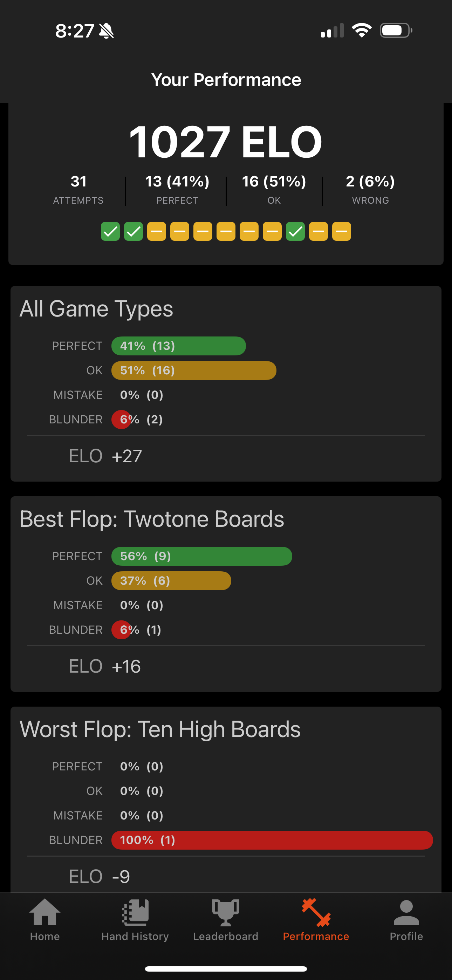Image resolution: width=452 pixels, height=980 pixels.
Task: Expand Worst Flop: Ten High Boards card
Action: 226,799
